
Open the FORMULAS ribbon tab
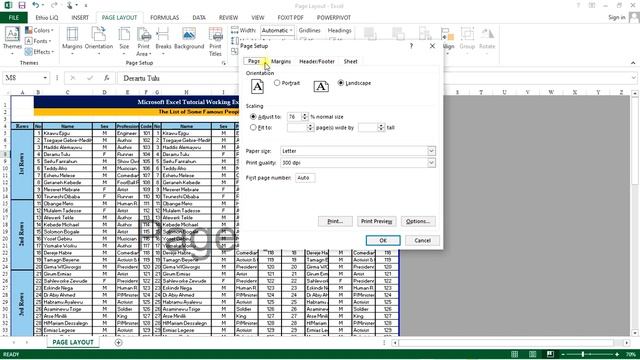(x=164, y=18)
